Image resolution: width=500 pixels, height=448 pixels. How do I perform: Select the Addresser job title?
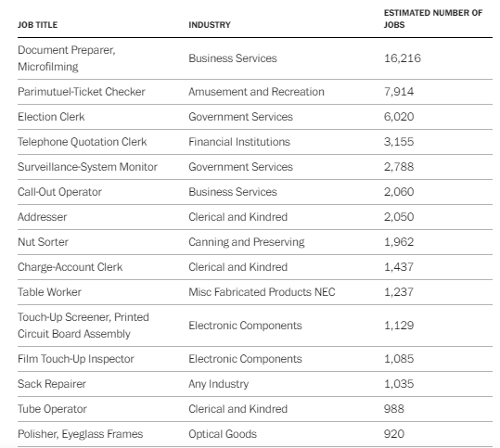point(42,217)
